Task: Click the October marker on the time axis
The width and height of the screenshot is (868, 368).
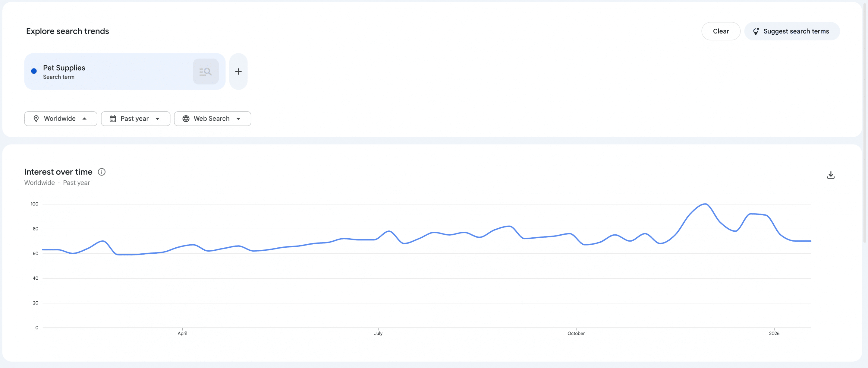Action: pos(576,333)
